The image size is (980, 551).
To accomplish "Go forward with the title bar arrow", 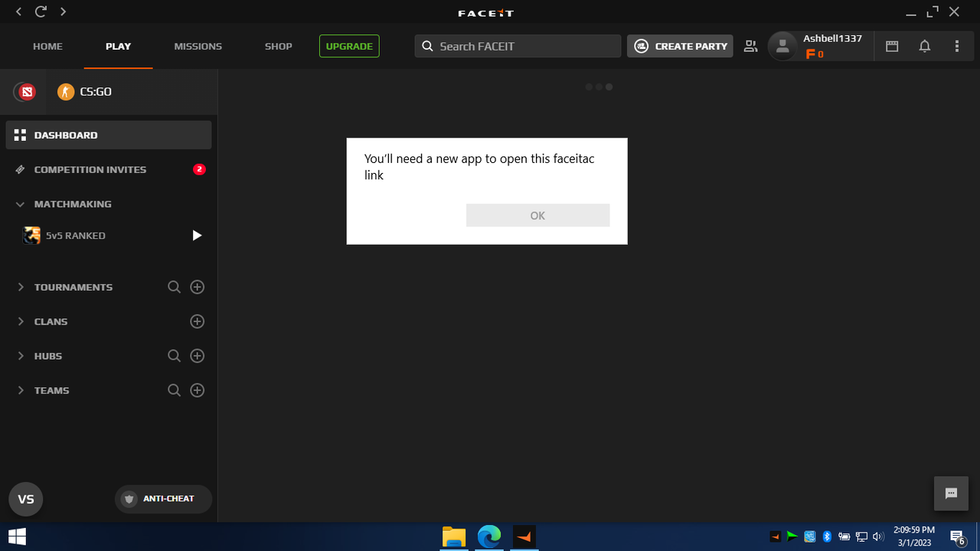I will point(63,11).
